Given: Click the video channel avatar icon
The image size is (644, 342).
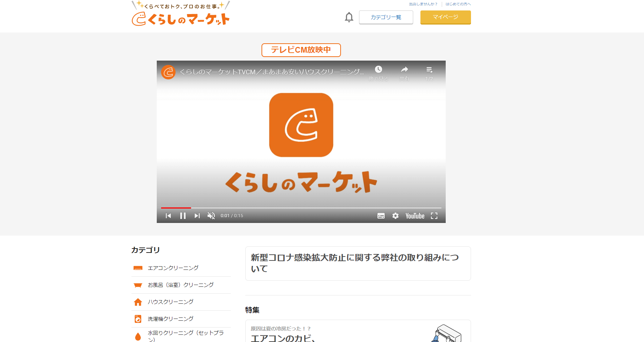Looking at the screenshot, I should coord(168,72).
